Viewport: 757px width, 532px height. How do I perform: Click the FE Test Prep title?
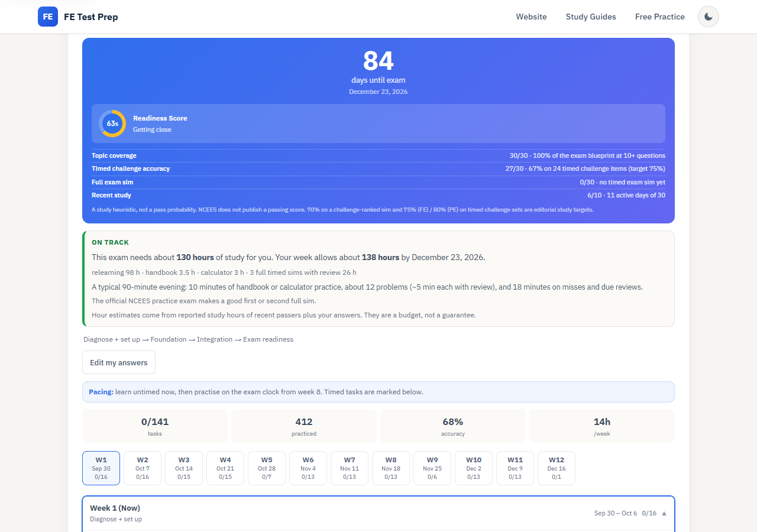coord(91,17)
